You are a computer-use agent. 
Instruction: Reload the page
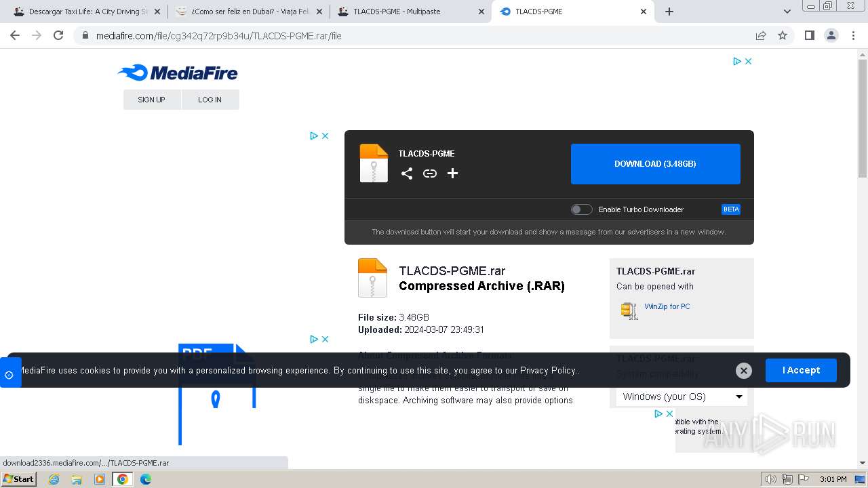58,35
